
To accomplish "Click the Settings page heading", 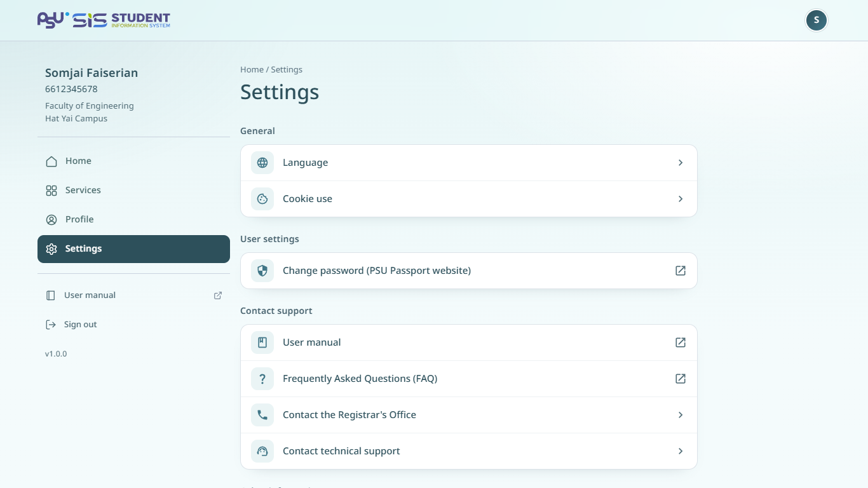I will tap(280, 92).
